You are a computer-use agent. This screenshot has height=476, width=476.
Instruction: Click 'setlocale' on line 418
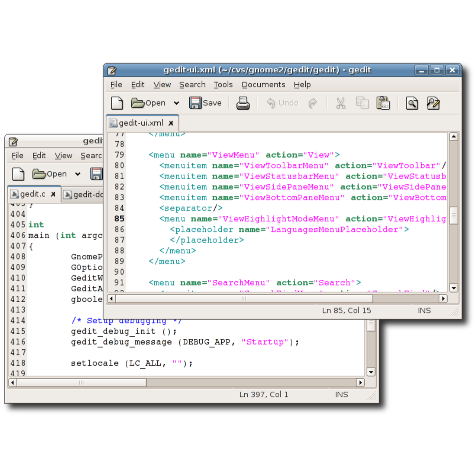tap(95, 363)
